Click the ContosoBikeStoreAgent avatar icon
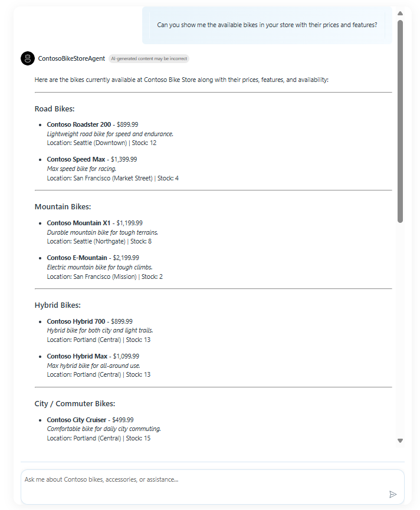420x510 pixels. (x=27, y=58)
